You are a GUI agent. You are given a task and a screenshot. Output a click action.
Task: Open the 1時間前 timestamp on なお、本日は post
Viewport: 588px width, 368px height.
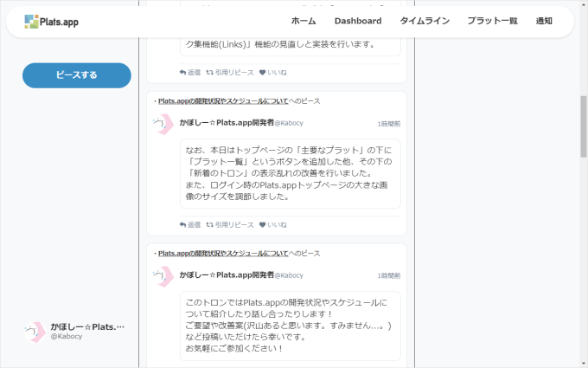[389, 124]
